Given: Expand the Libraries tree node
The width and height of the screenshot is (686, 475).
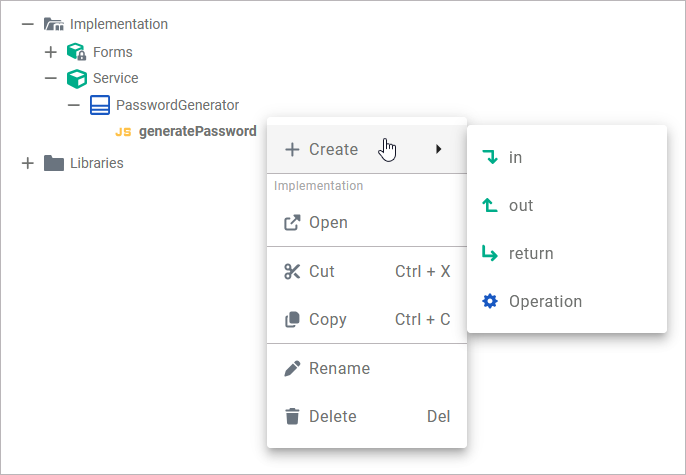Looking at the screenshot, I should tap(27, 163).
